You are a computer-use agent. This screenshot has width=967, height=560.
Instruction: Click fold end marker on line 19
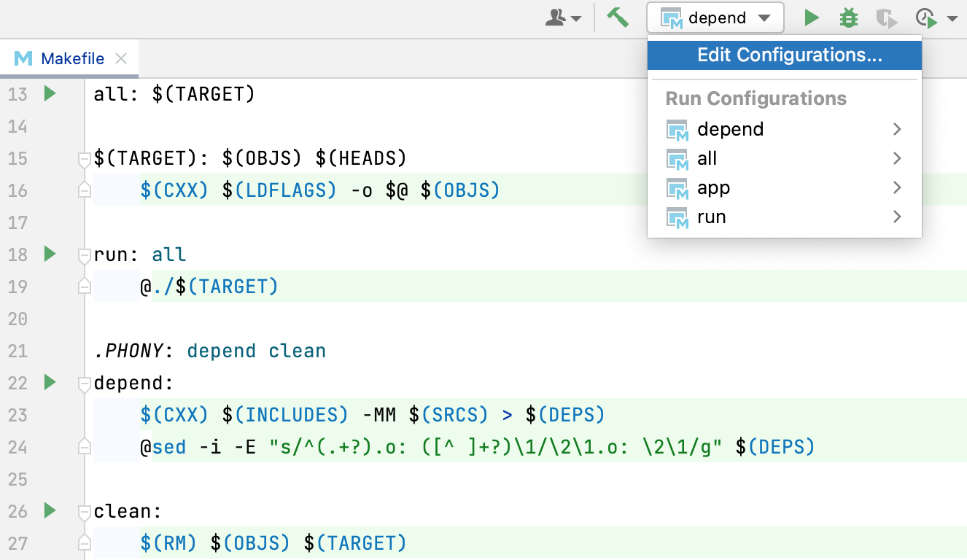pyautogui.click(x=85, y=286)
